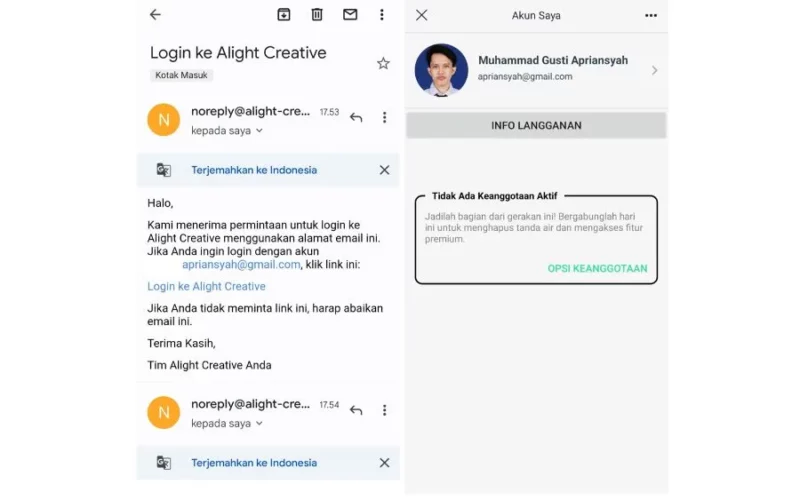
Task: Open more options for the 17.53 message
Action: click(384, 118)
